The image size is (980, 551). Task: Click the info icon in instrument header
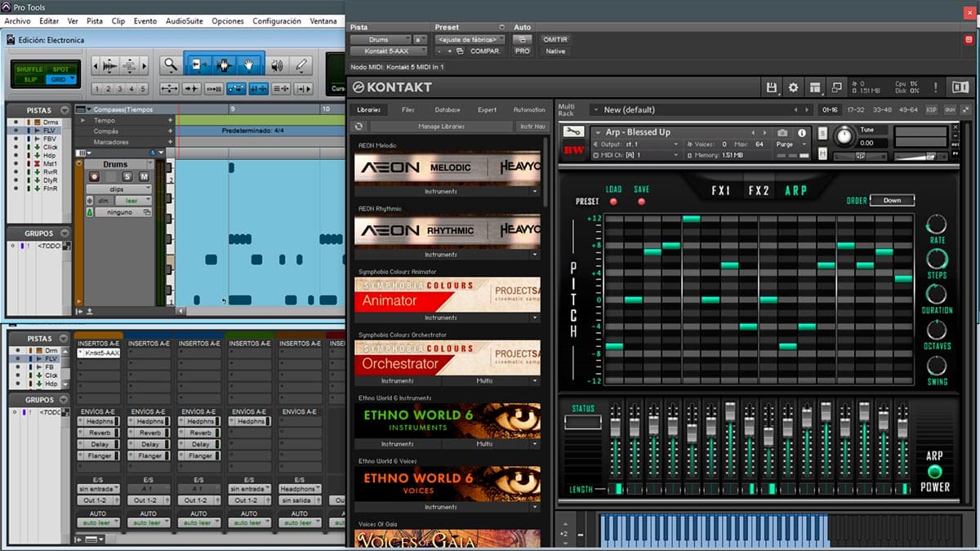point(801,132)
